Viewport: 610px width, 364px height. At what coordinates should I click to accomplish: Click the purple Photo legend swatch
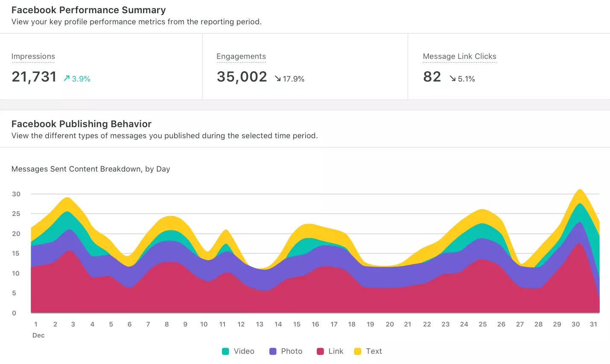(273, 351)
